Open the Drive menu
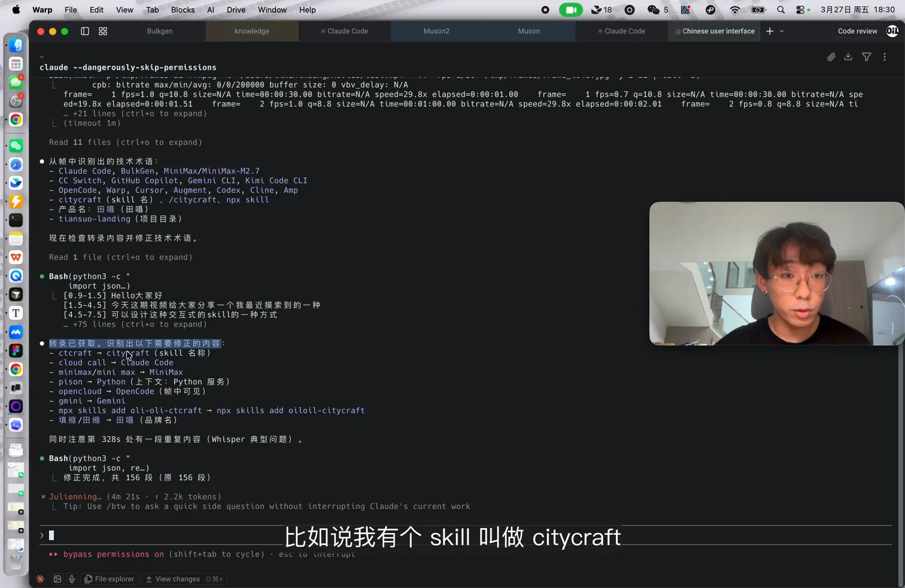Screen dimensions: 905x588 [236, 10]
